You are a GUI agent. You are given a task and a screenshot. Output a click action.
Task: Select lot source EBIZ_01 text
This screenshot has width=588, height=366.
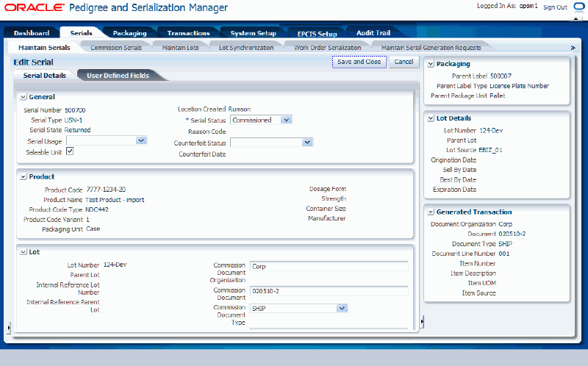coord(490,150)
